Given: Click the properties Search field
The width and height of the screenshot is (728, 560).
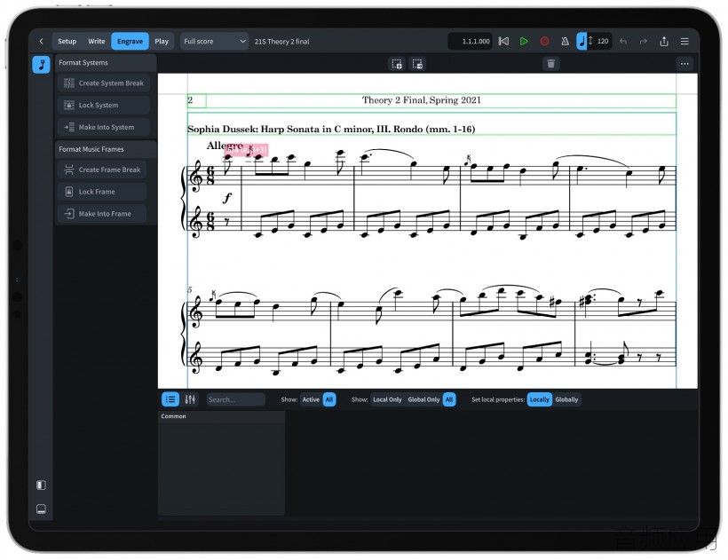Looking at the screenshot, I should pos(236,399).
